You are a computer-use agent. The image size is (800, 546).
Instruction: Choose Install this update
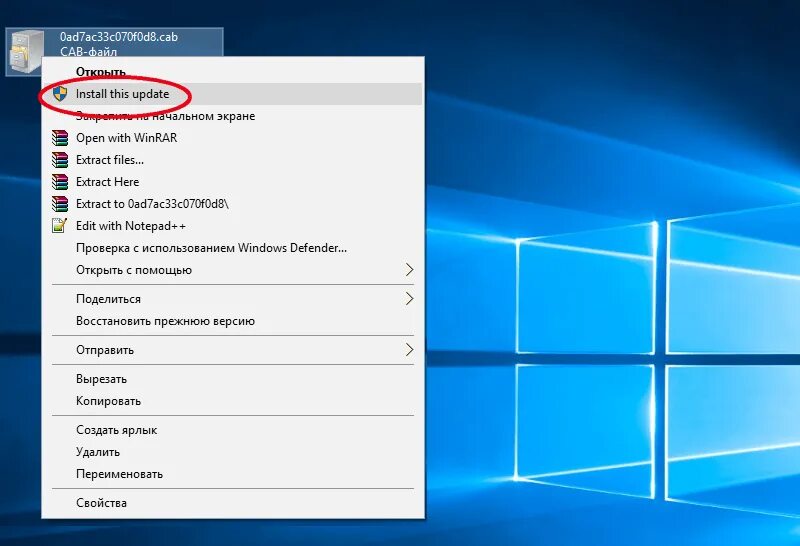(233, 94)
